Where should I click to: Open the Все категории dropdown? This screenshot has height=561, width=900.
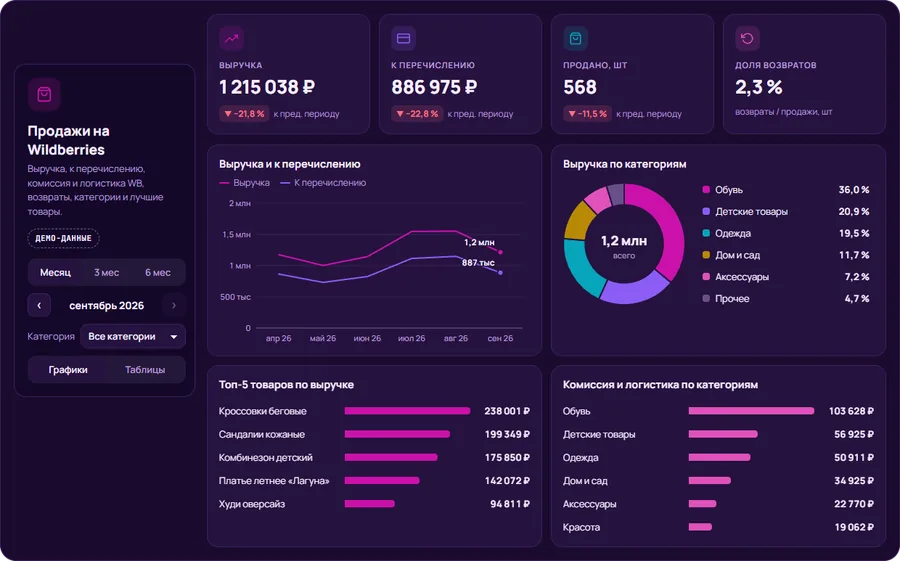tap(133, 336)
